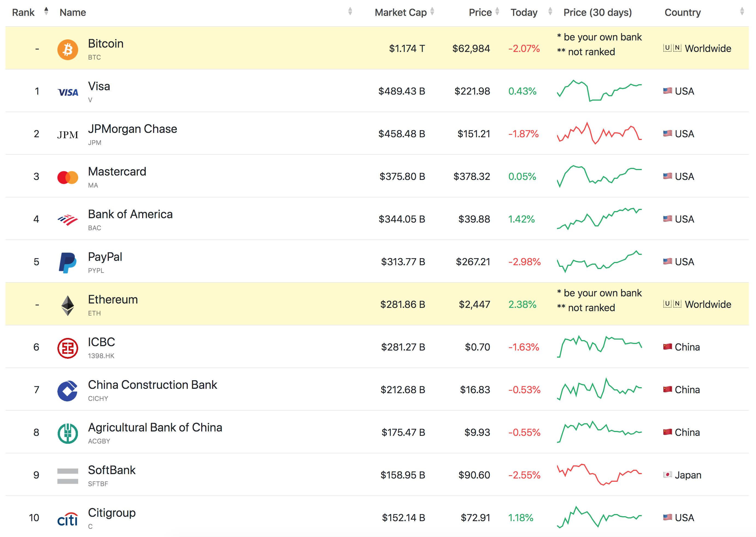Sort table by Rank column arrow

pyautogui.click(x=46, y=11)
